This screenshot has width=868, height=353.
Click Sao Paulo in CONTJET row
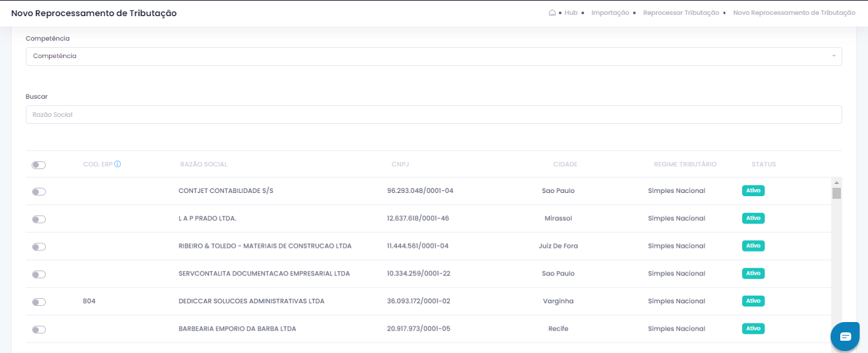[x=558, y=191]
